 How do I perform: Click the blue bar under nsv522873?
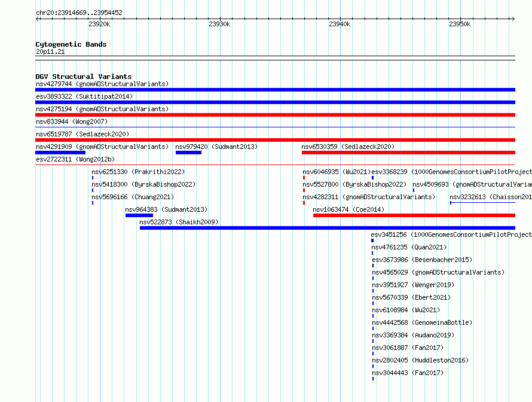pyautogui.click(x=328, y=228)
